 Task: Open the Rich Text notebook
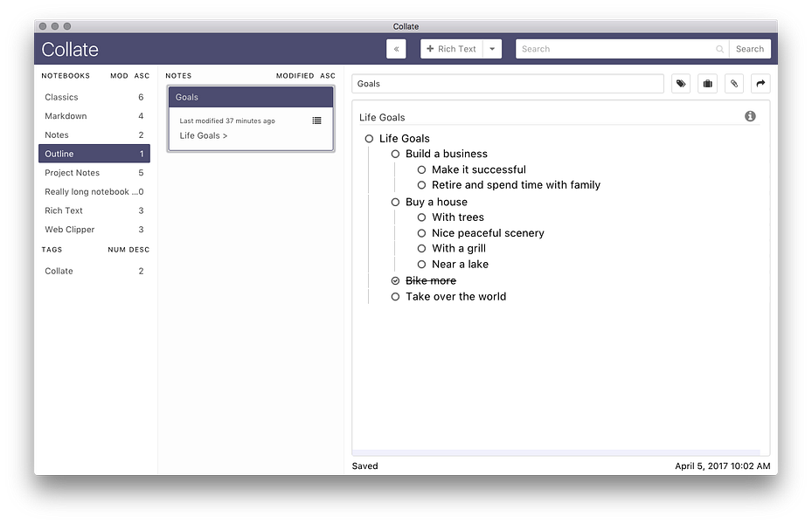coord(94,210)
